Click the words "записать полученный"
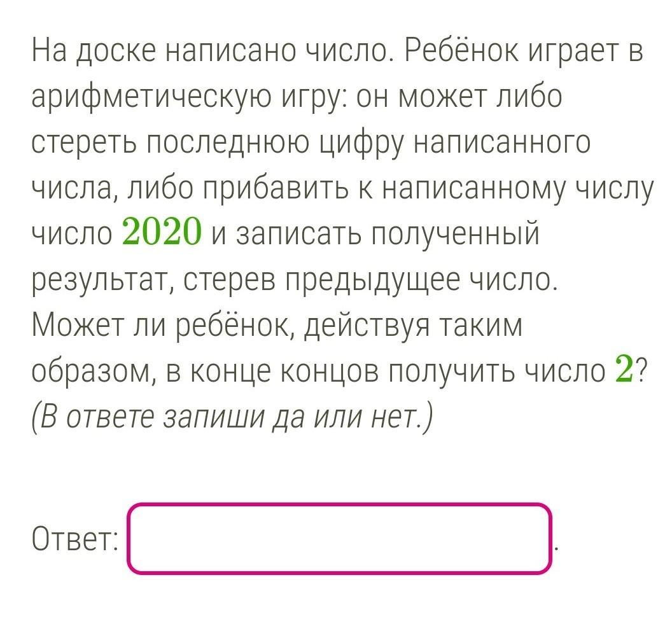The width and height of the screenshot is (672, 617). pyautogui.click(x=388, y=235)
